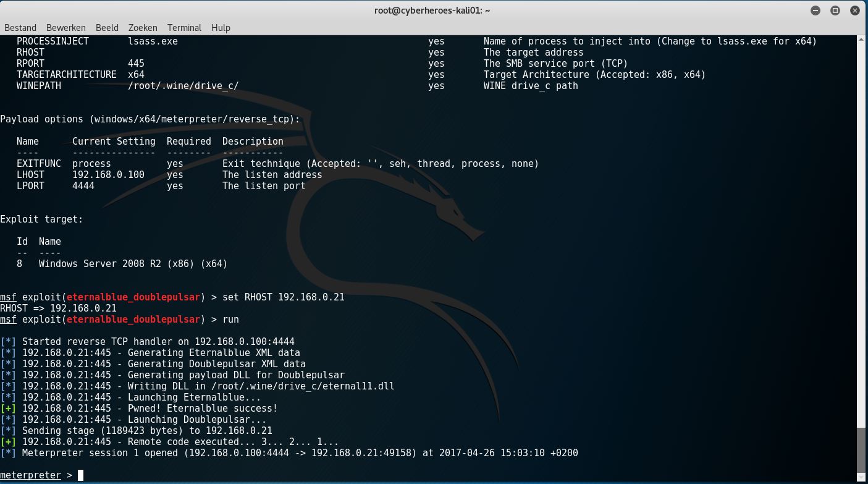Click the 'Payload options' heading line
This screenshot has height=484, width=868.
pyautogui.click(x=150, y=119)
